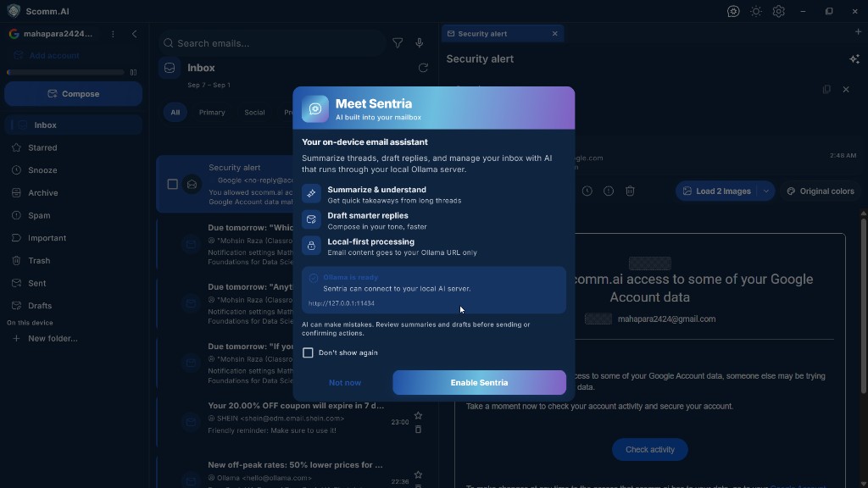Collapse the sidebar with arrow icon
868x488 pixels.
(x=135, y=34)
